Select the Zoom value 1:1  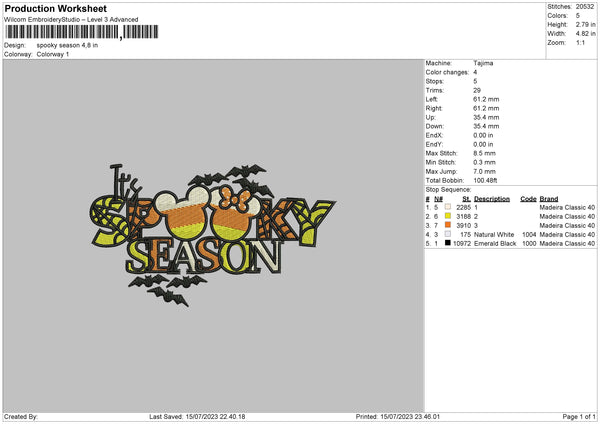point(580,43)
